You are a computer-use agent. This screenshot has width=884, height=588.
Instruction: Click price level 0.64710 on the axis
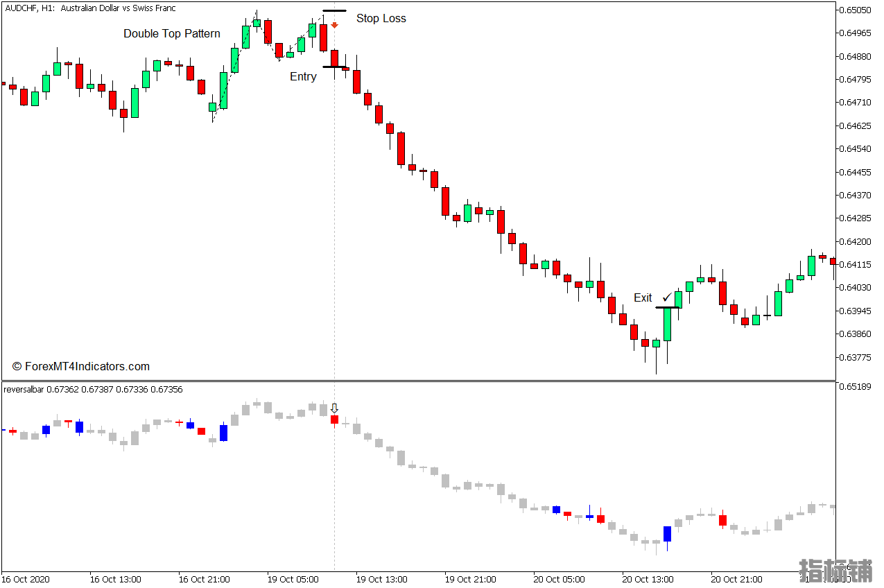tap(855, 102)
